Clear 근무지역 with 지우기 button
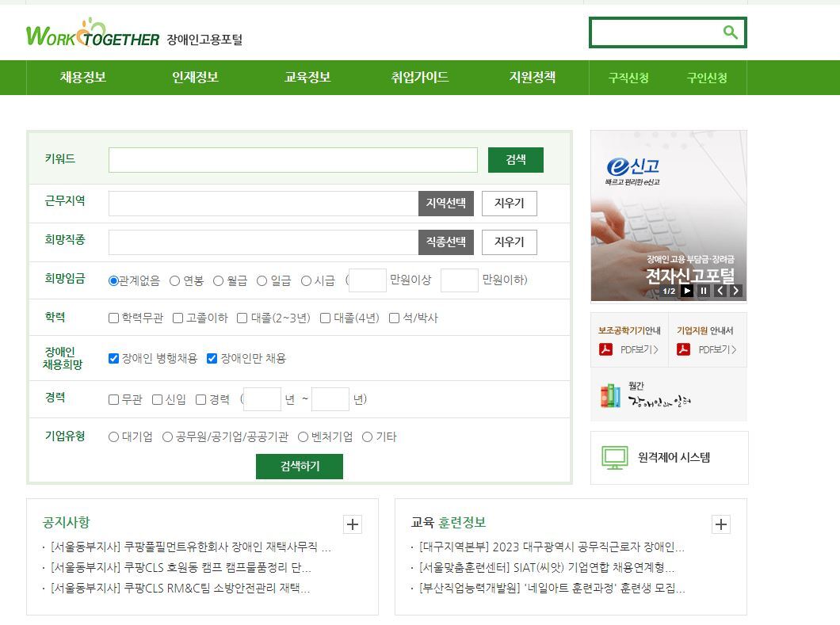Image resolution: width=840 pixels, height=625 pixels. 510,204
